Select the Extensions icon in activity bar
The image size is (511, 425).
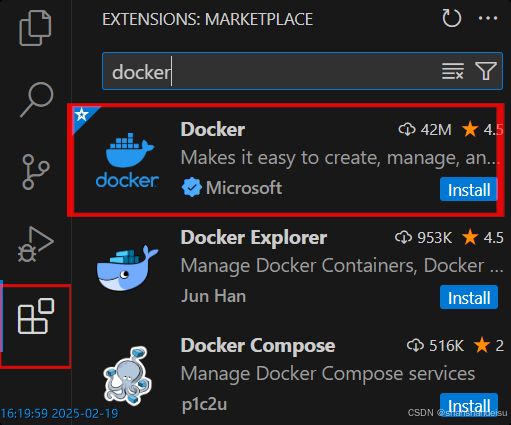[36, 316]
